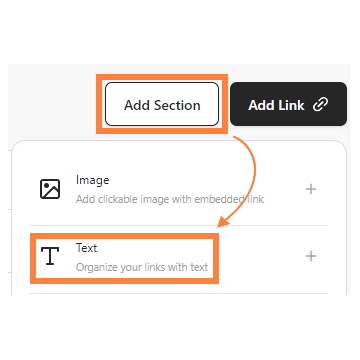Click the chain link icon on Add Link
360x360 pixels.
coord(321,105)
